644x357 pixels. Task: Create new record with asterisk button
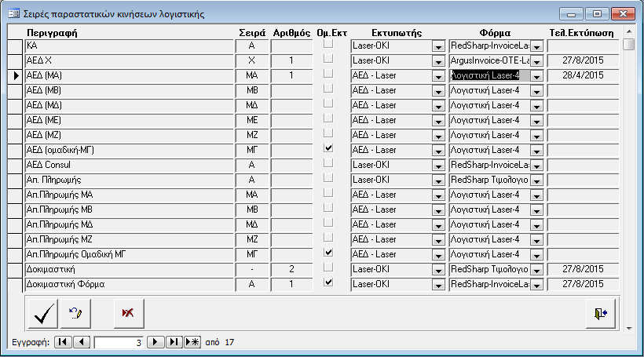192,342
